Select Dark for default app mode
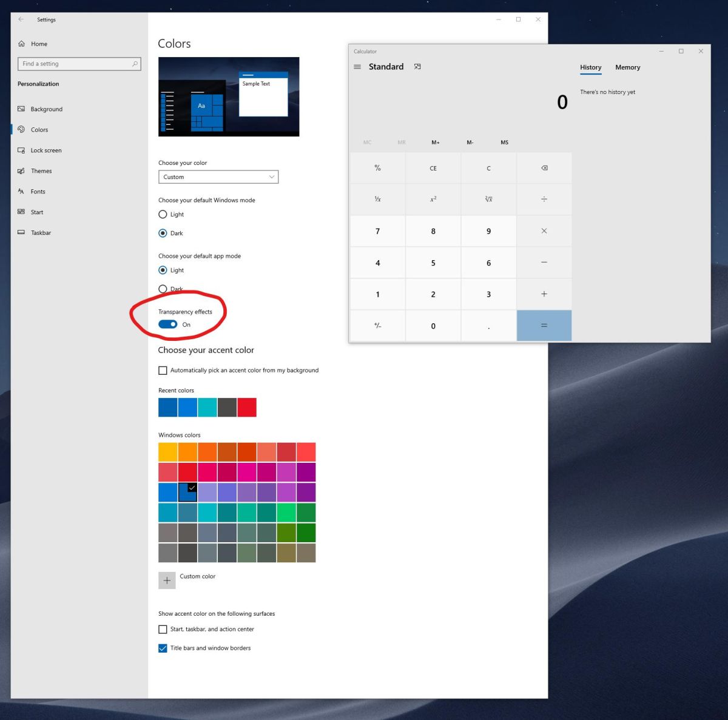 coord(163,289)
